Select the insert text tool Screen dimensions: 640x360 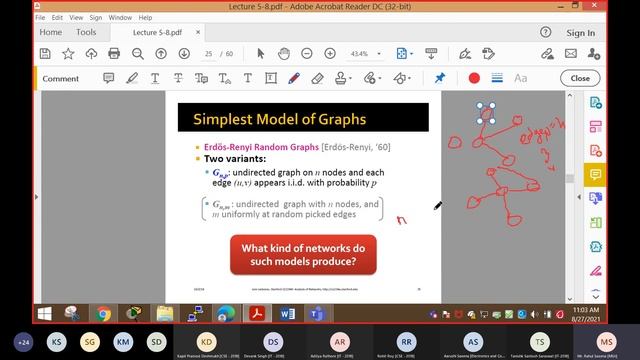pyautogui.click(x=224, y=78)
